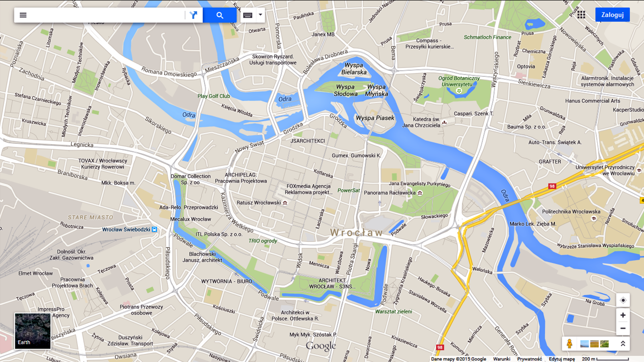The width and height of the screenshot is (644, 362).
Task: Expand the keyboard input tools dropdown arrow
Action: 260,15
